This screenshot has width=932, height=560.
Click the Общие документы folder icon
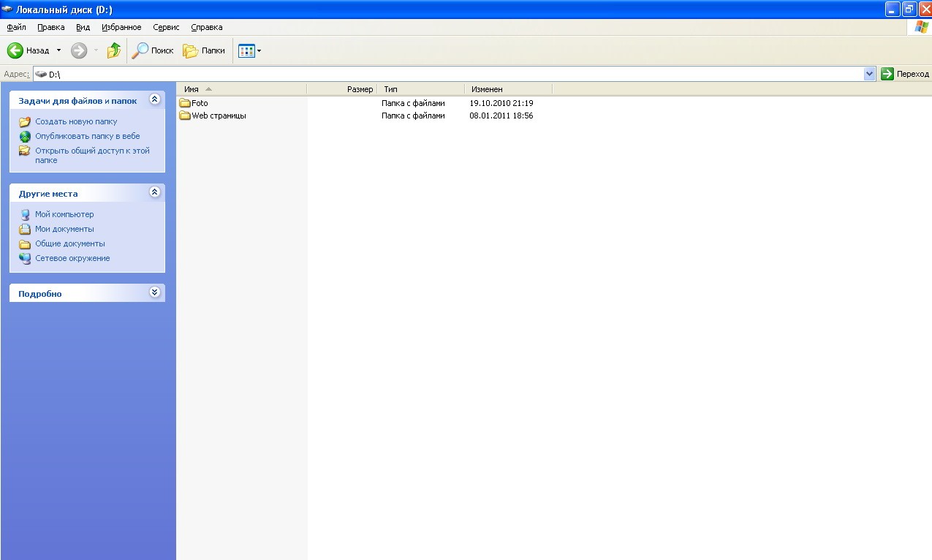pos(25,244)
